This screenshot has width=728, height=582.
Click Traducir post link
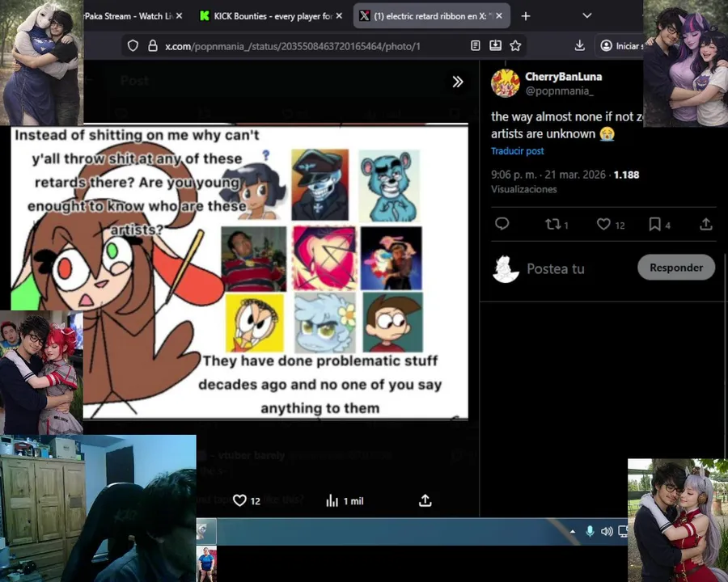pyautogui.click(x=517, y=151)
